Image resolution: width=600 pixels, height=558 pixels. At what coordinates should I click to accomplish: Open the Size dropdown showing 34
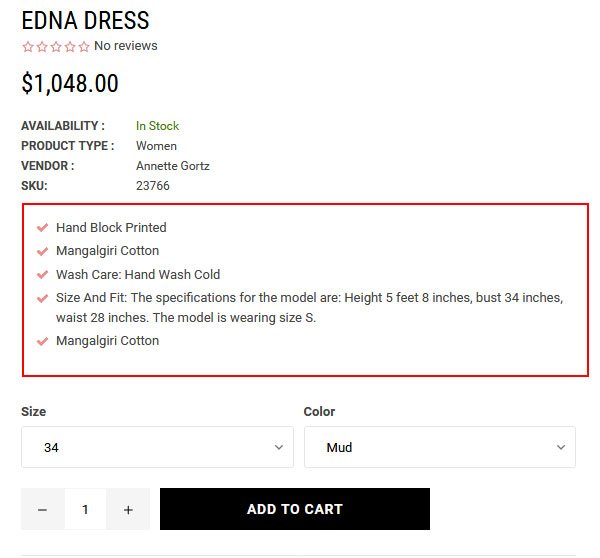[157, 447]
